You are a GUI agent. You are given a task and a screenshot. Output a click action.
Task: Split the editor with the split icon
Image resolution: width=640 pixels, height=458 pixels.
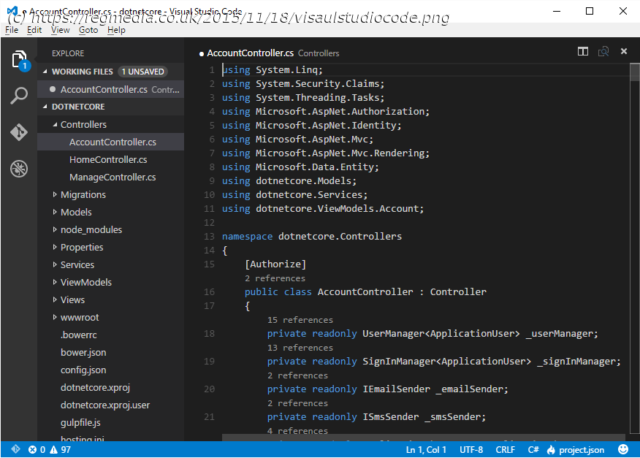(x=583, y=51)
